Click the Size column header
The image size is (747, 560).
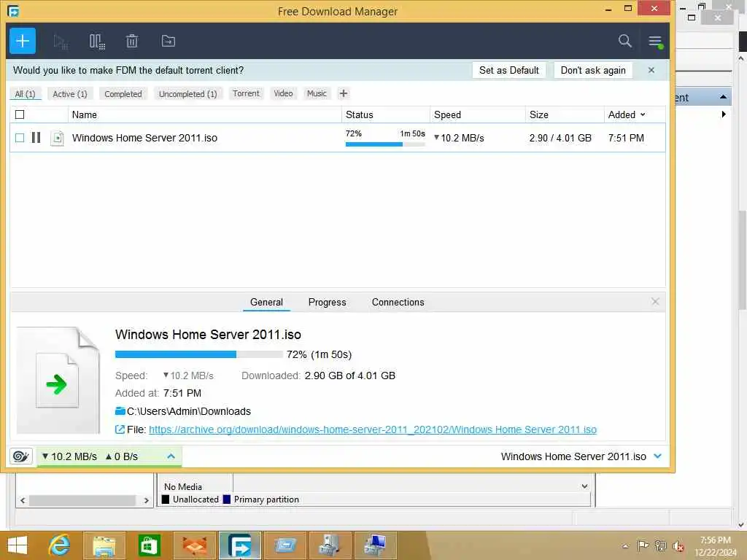[565, 114]
